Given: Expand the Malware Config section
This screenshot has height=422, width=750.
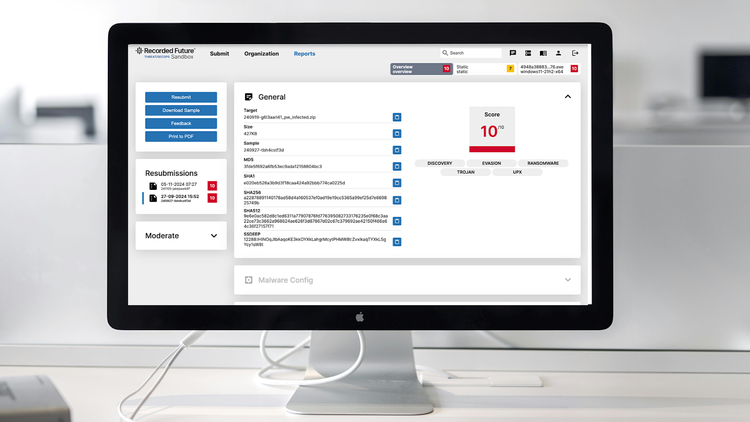Looking at the screenshot, I should [x=568, y=280].
